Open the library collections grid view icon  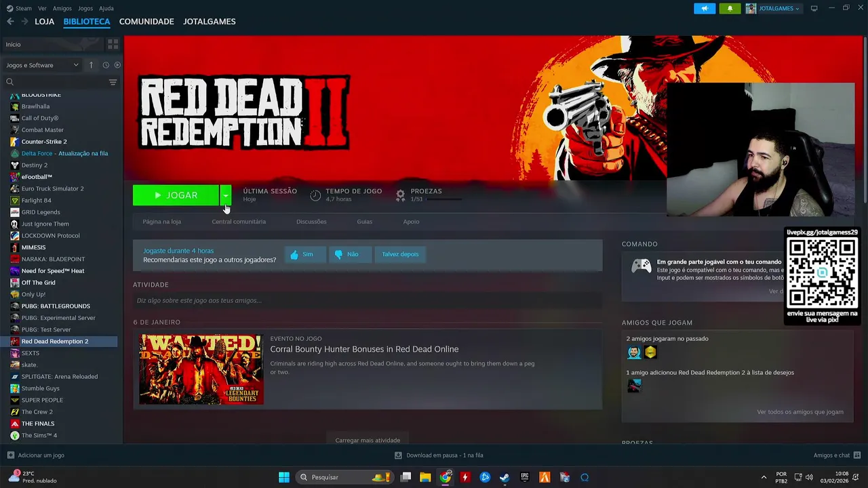(x=113, y=44)
